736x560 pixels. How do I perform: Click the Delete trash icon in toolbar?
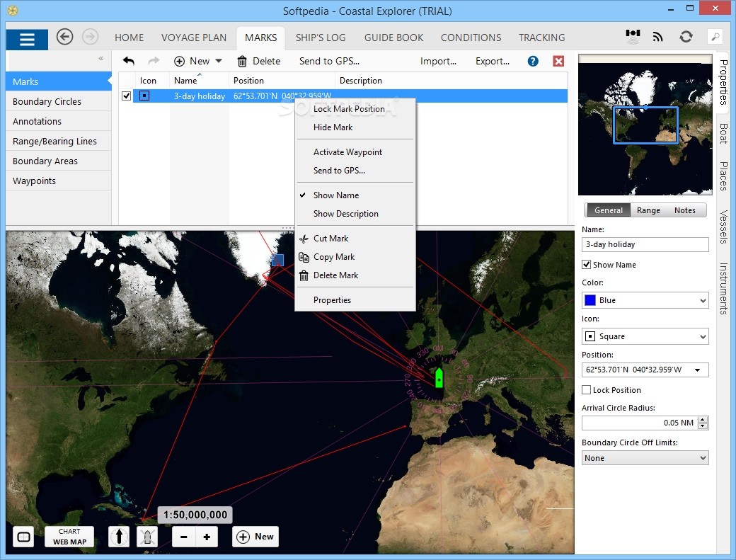pyautogui.click(x=242, y=61)
